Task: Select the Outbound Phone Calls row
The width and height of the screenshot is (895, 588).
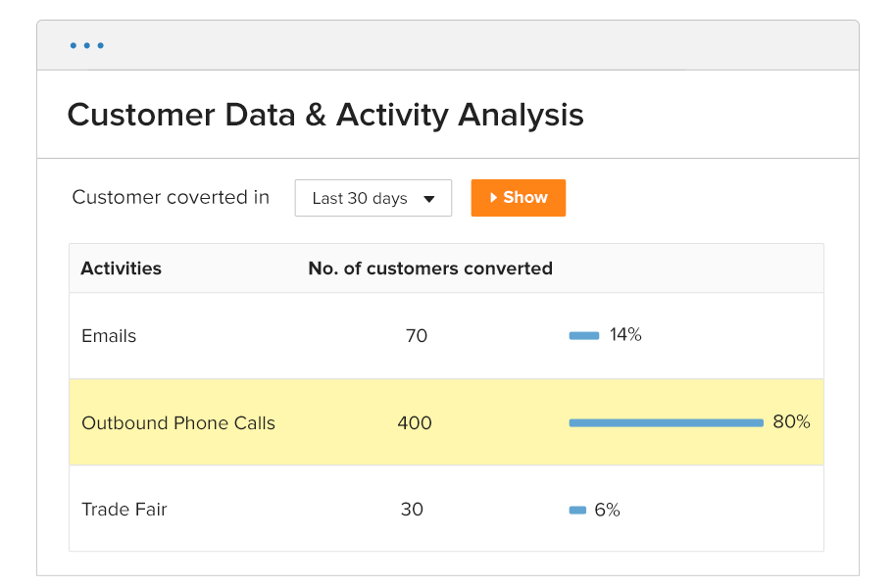Action: (x=178, y=423)
